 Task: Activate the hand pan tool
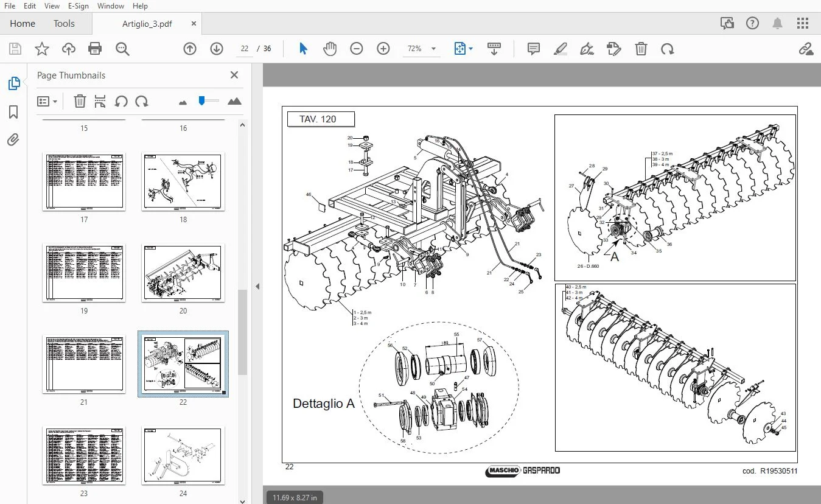tap(330, 49)
